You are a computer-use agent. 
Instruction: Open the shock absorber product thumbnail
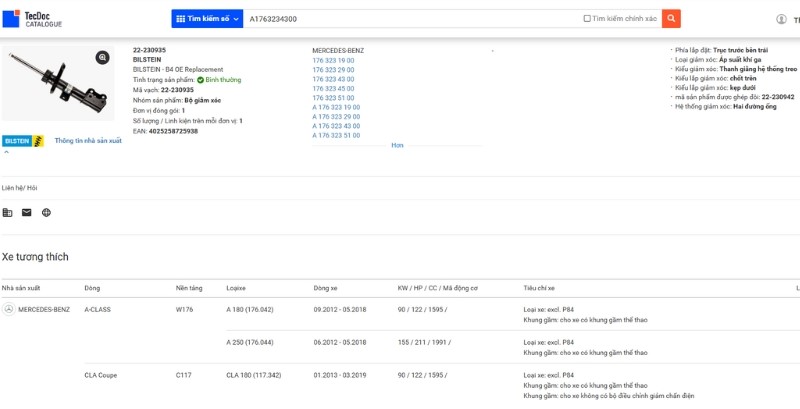(x=58, y=84)
